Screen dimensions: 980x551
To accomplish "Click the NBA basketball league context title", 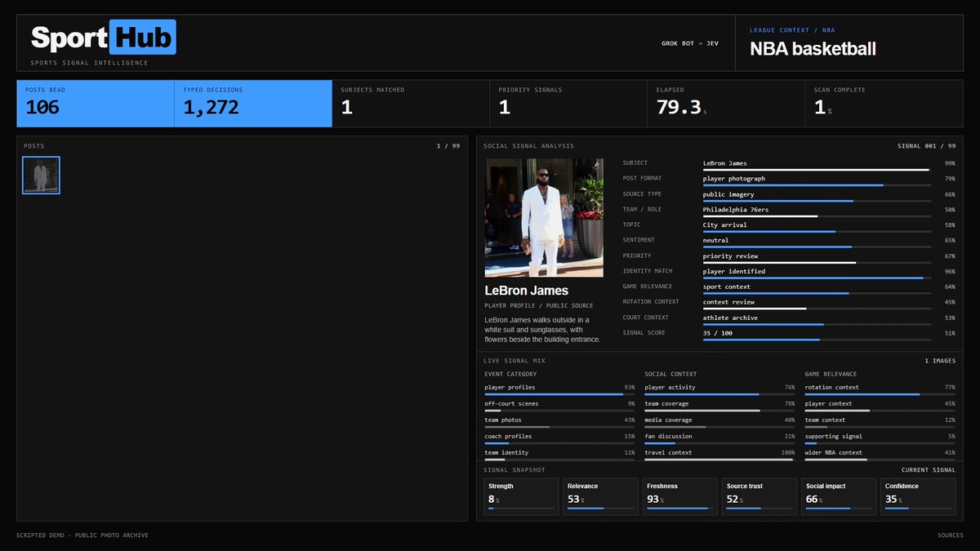I will coord(813,49).
